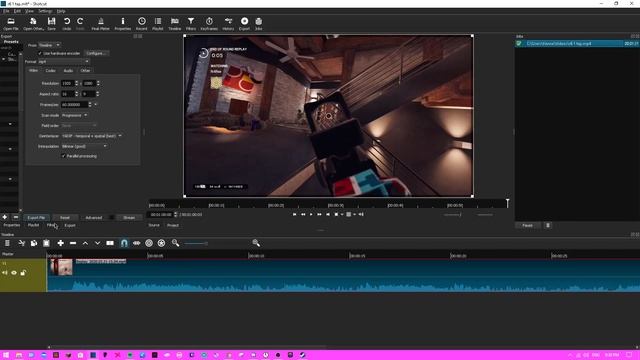Click the Stream button
Image resolution: width=640 pixels, height=360 pixels.
point(129,218)
